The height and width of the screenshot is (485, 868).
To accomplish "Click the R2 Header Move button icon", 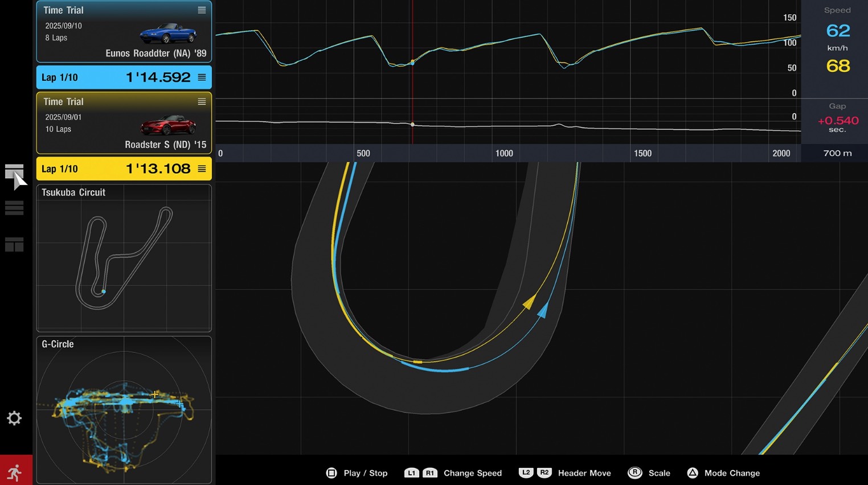I will click(x=544, y=473).
